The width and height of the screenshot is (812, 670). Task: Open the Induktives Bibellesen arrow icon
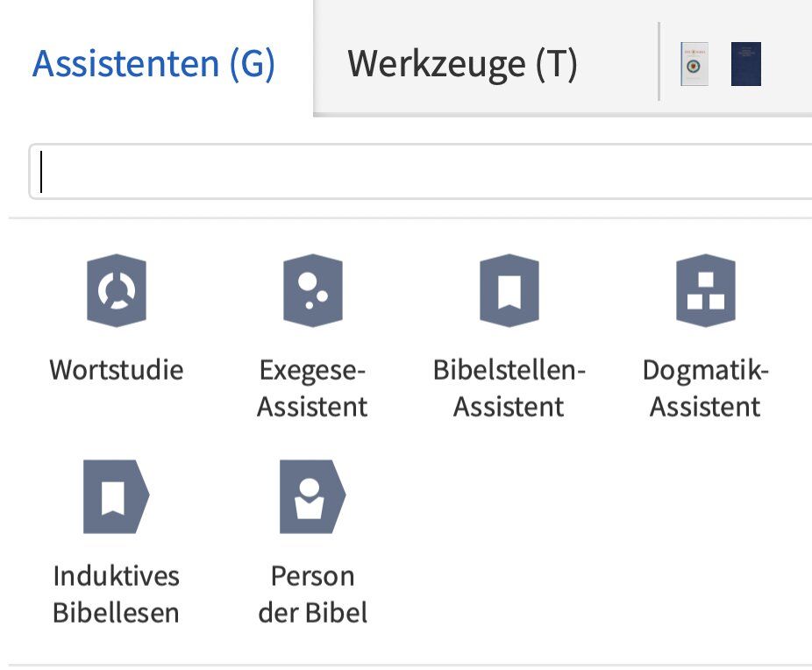[117, 496]
